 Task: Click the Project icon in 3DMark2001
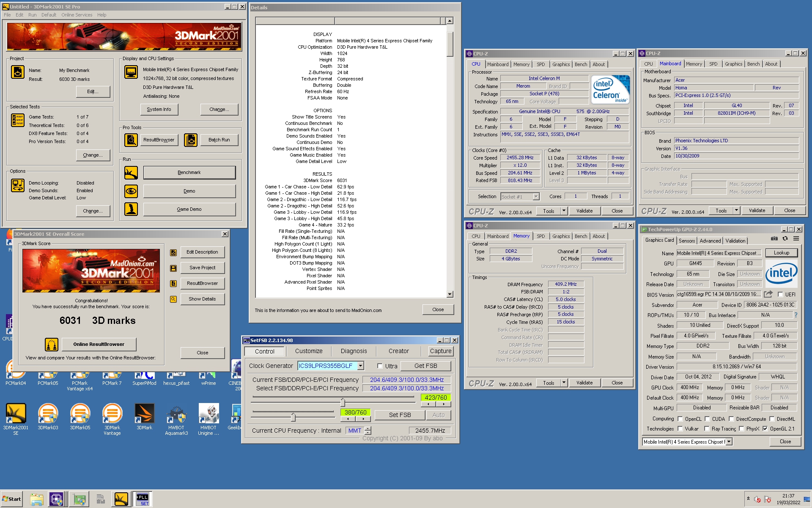pos(17,72)
